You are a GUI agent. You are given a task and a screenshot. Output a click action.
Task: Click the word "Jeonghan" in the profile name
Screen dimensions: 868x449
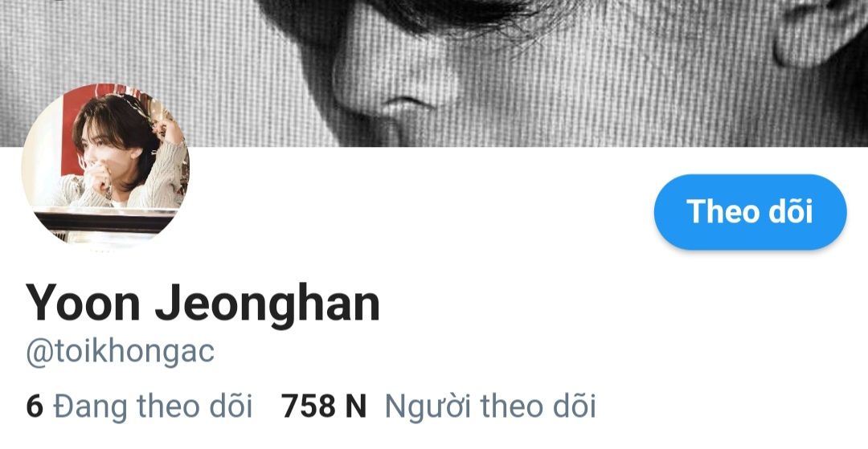[x=268, y=304]
